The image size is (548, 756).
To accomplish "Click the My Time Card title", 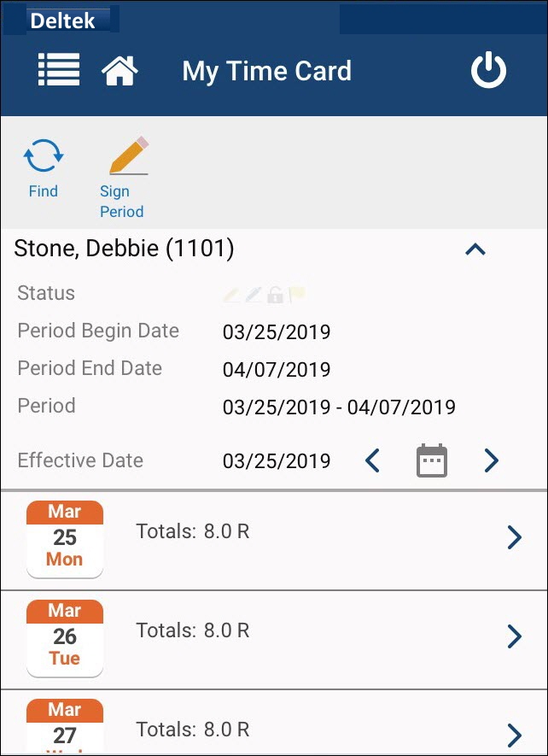I will tap(266, 71).
